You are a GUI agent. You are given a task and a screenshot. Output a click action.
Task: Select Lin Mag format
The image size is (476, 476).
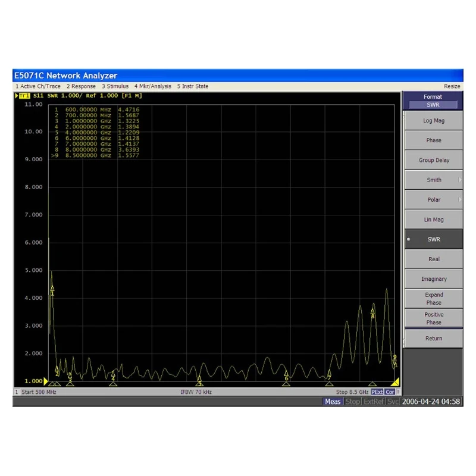(434, 219)
